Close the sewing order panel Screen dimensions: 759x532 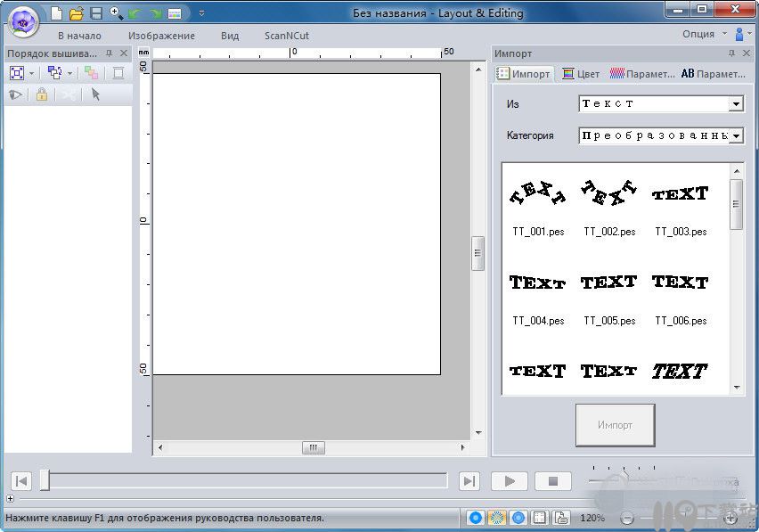pos(124,53)
